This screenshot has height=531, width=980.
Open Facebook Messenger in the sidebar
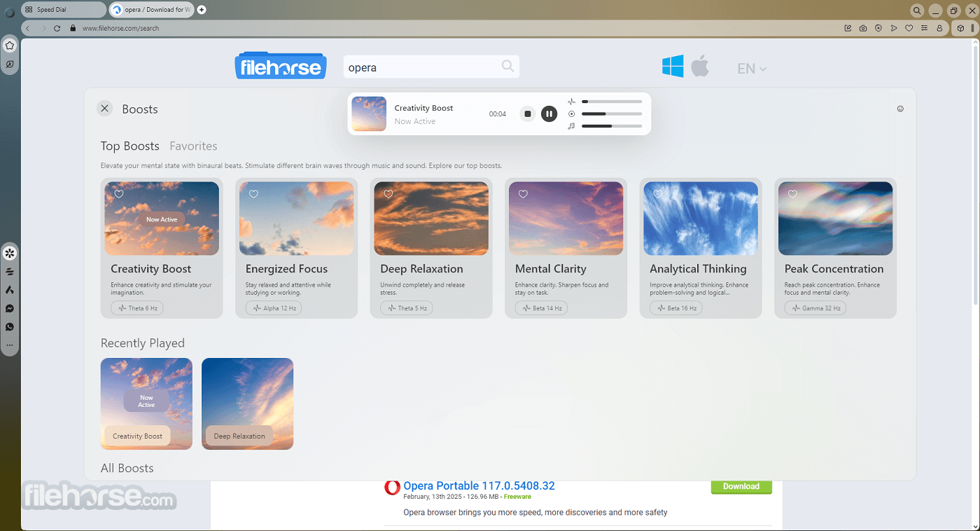10,308
